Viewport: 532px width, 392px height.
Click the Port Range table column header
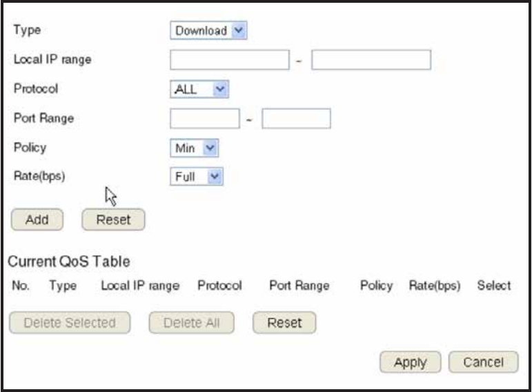point(299,285)
